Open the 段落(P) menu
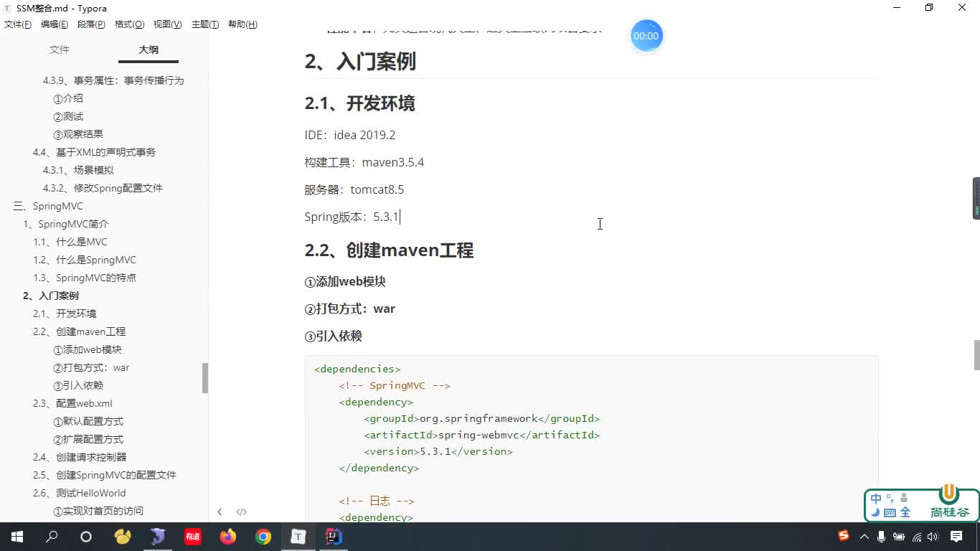The image size is (980, 551). point(91,24)
